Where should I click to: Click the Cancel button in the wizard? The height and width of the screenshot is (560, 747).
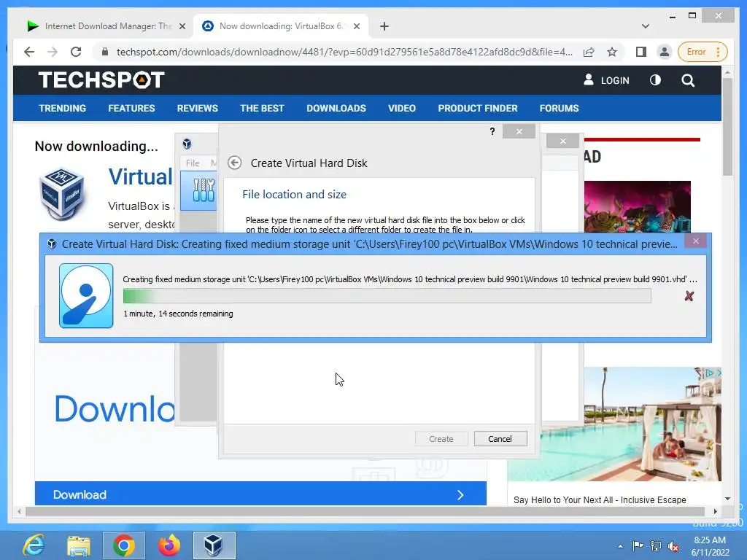pos(500,438)
